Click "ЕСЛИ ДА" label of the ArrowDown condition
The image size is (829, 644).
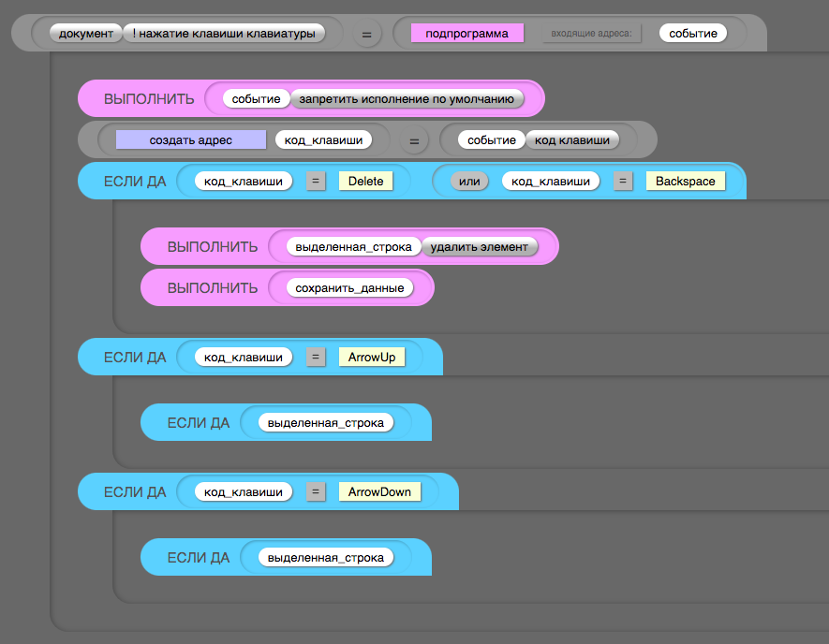[x=135, y=491]
